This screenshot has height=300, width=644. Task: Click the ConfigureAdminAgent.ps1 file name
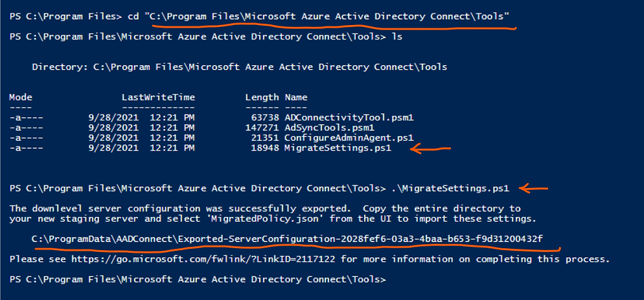349,137
